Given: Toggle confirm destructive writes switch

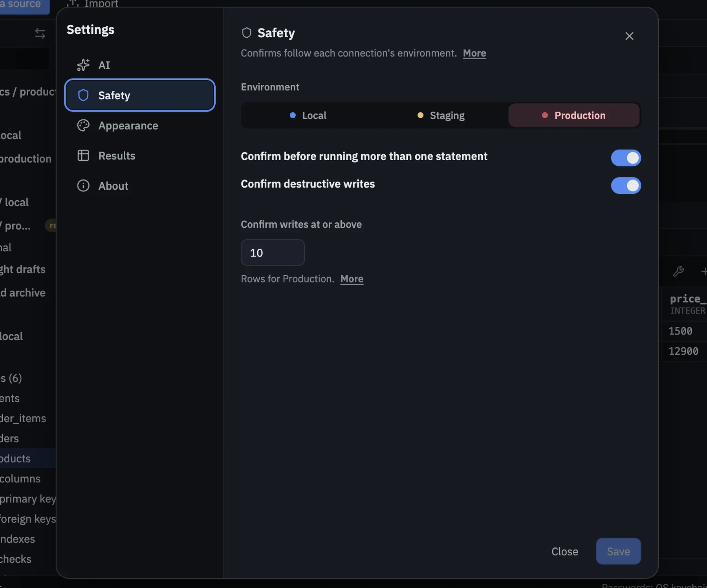Looking at the screenshot, I should 626,186.
